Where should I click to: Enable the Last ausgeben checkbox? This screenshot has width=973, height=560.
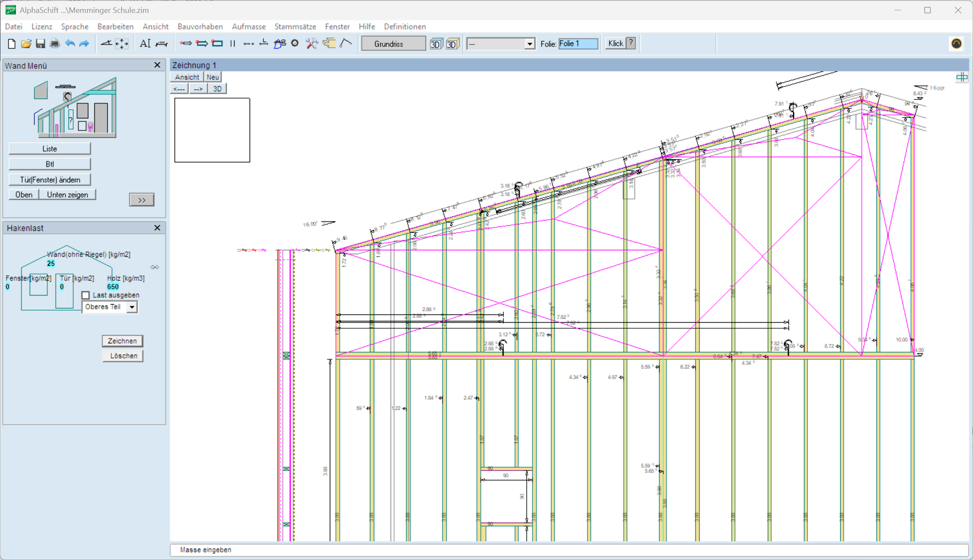click(86, 295)
